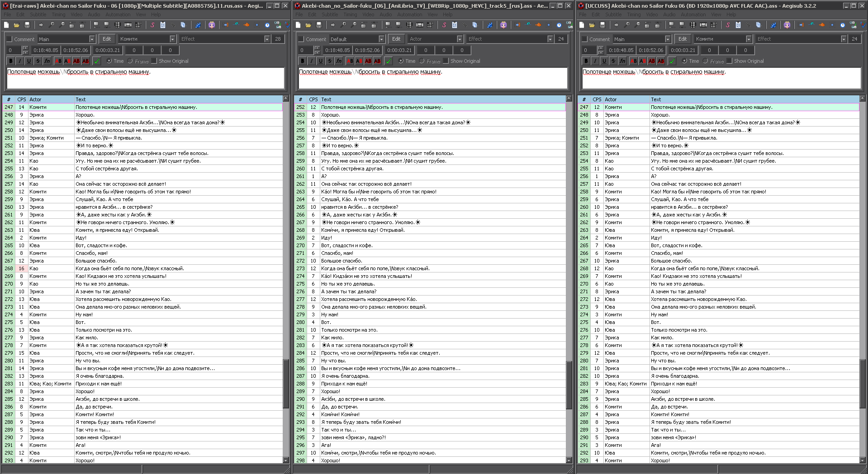This screenshot has width=868, height=474.
Task: Expand Effect dropdown in AniLibria window
Action: tap(550, 39)
